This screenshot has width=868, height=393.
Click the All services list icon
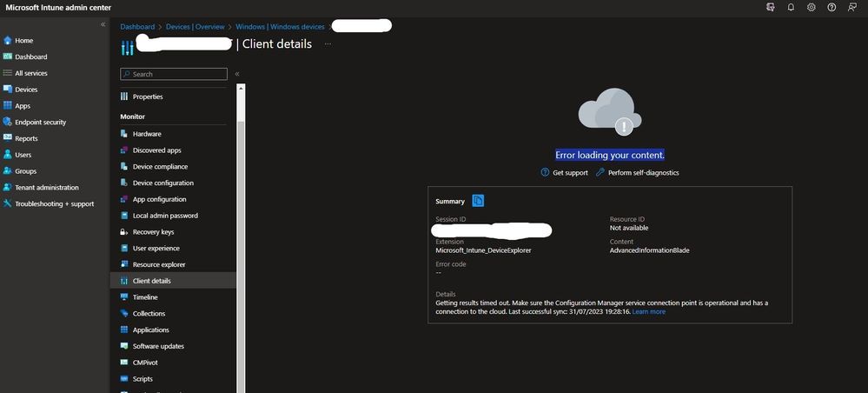coord(7,73)
